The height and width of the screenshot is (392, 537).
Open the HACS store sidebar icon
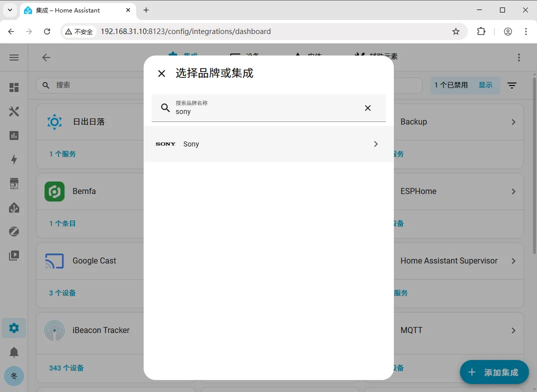point(14,183)
